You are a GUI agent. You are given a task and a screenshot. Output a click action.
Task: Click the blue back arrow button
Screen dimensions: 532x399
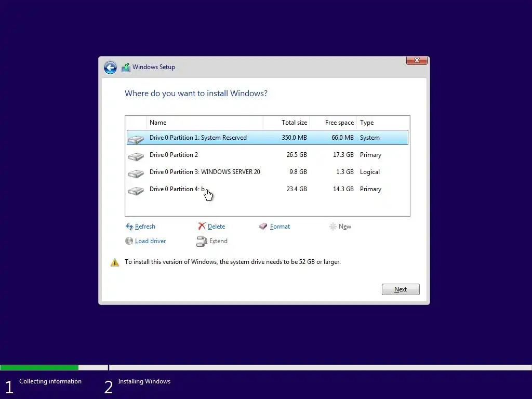[110, 68]
